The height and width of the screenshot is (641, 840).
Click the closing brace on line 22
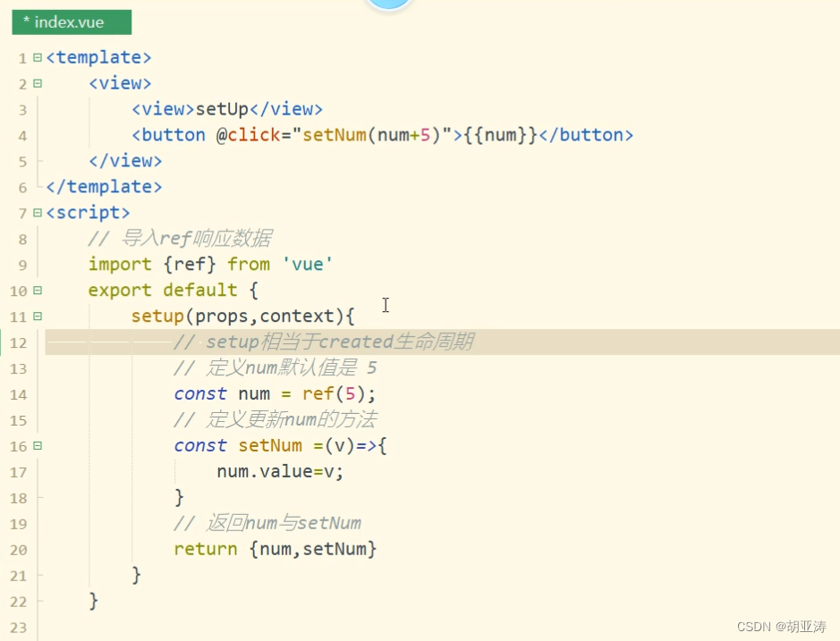tap(93, 602)
